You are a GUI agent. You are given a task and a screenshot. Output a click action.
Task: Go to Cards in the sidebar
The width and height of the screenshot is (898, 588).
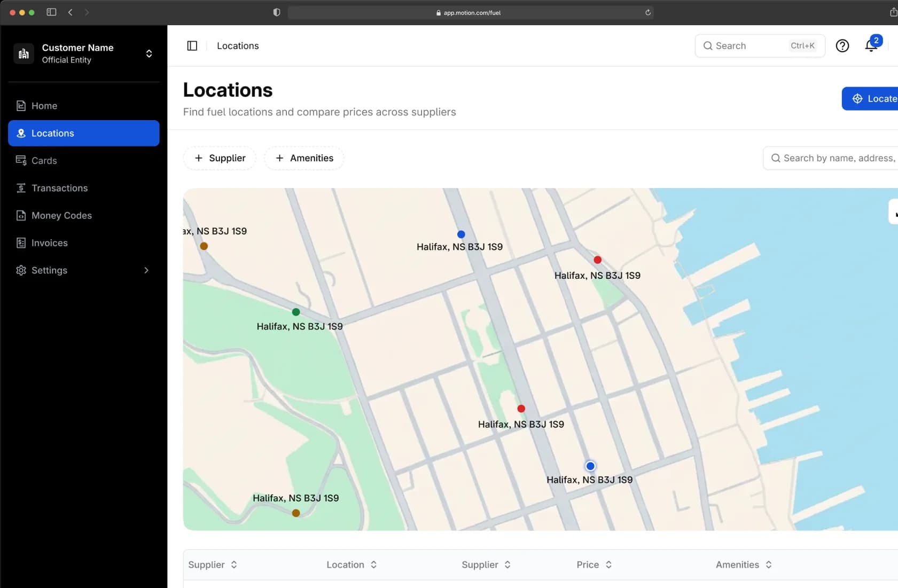tap(83, 161)
